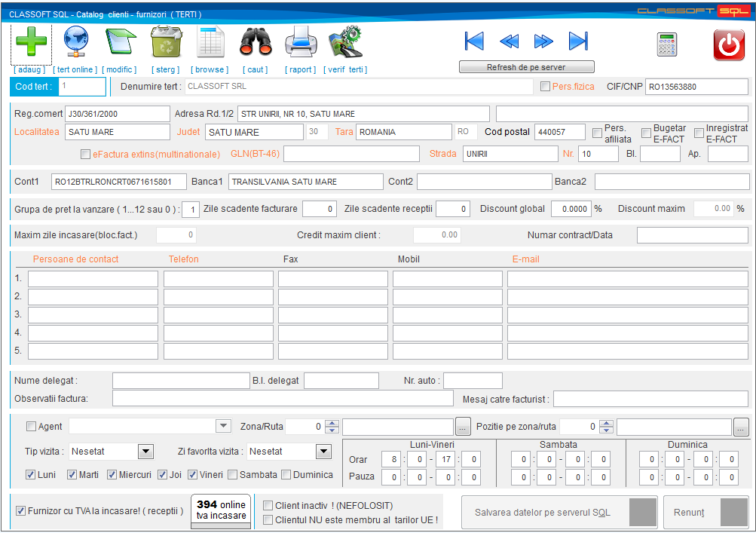Check the Duminica day checkbox
The height and width of the screenshot is (533, 756).
coord(286,475)
